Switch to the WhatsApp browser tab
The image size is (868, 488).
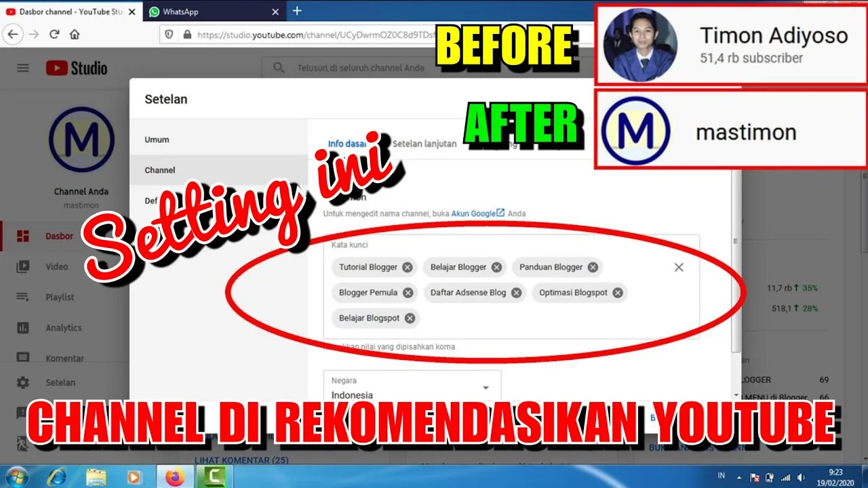point(213,12)
